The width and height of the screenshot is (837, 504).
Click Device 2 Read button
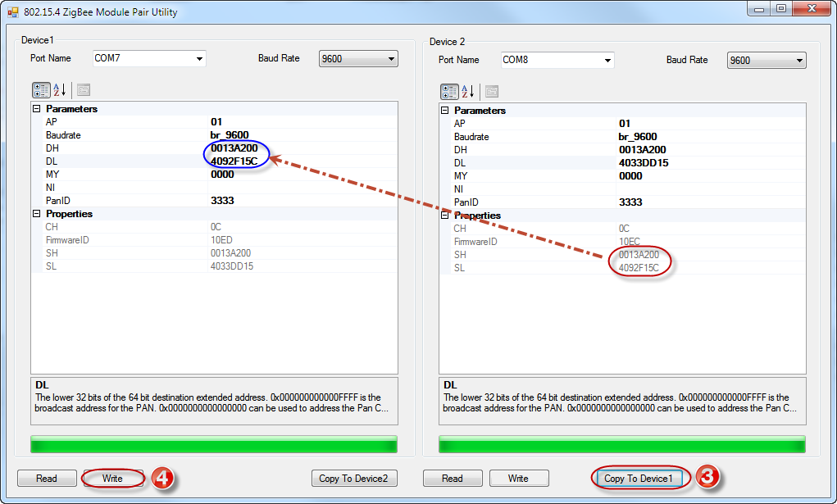pyautogui.click(x=453, y=479)
